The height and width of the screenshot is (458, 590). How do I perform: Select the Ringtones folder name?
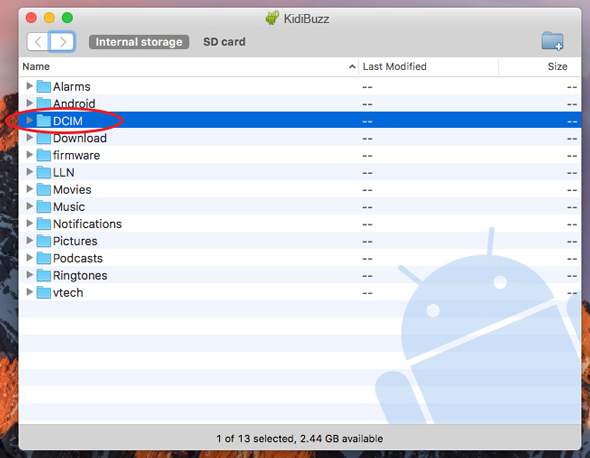click(x=80, y=276)
